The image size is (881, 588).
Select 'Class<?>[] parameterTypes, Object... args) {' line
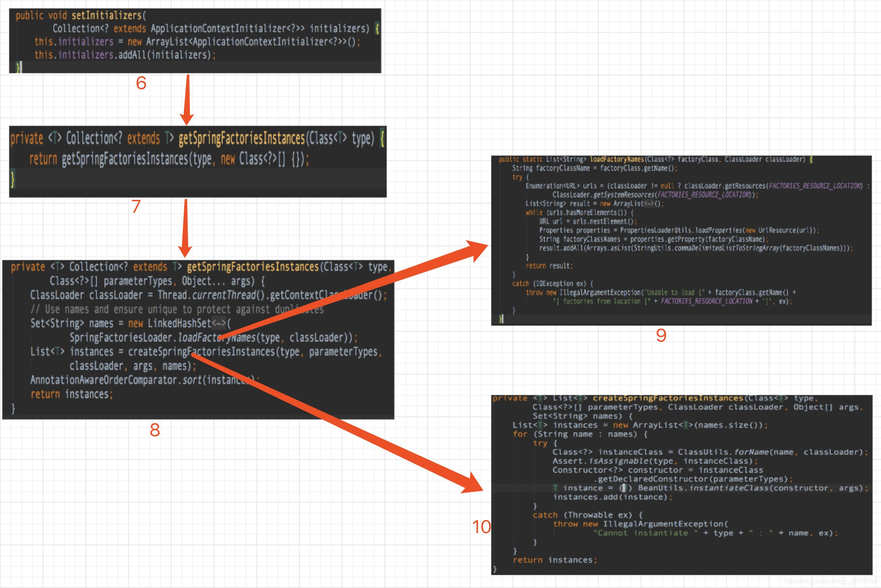[x=157, y=281]
